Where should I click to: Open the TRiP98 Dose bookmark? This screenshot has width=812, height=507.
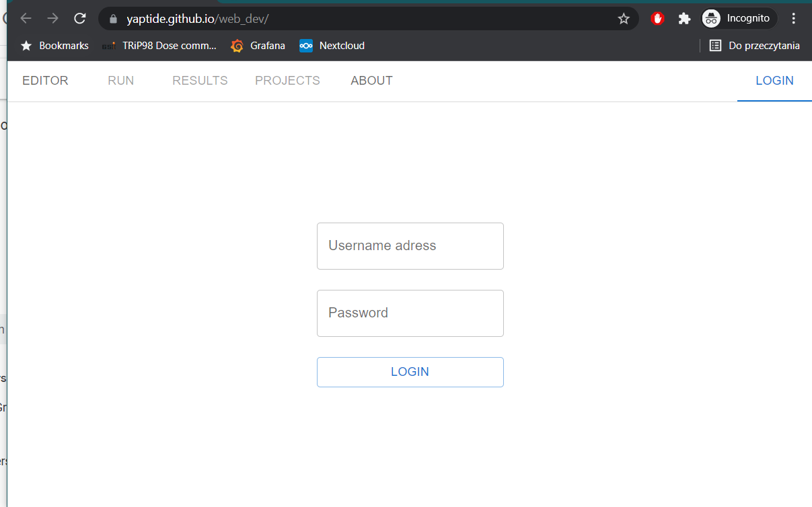pos(161,45)
